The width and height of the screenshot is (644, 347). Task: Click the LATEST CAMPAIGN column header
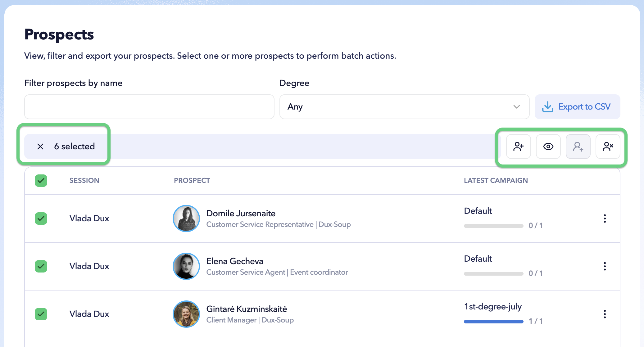496,181
